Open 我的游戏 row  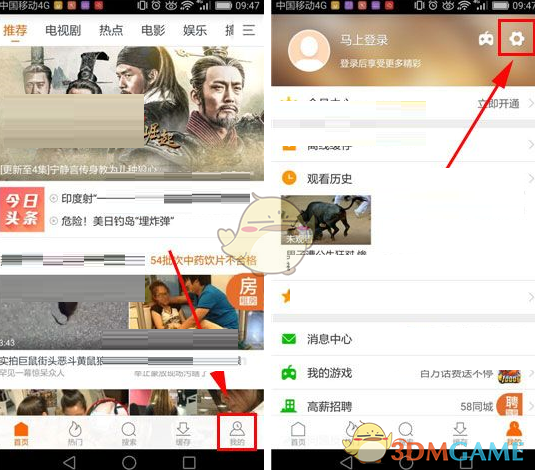pos(403,373)
